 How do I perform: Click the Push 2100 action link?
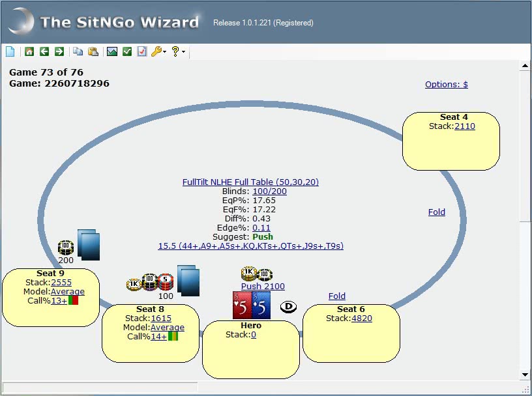click(263, 286)
